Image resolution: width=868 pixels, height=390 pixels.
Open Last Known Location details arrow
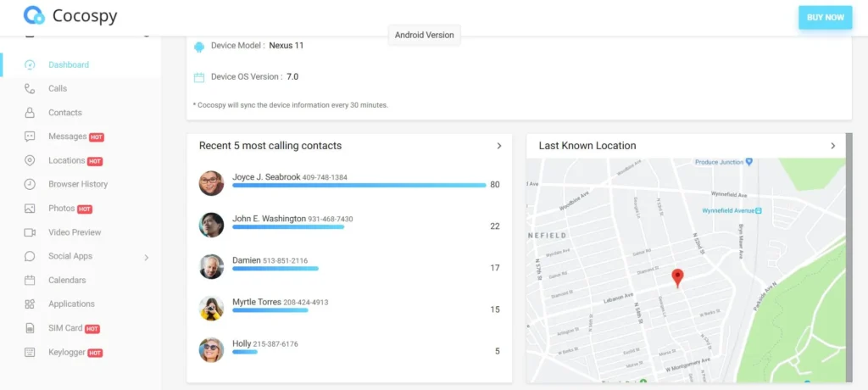click(833, 146)
